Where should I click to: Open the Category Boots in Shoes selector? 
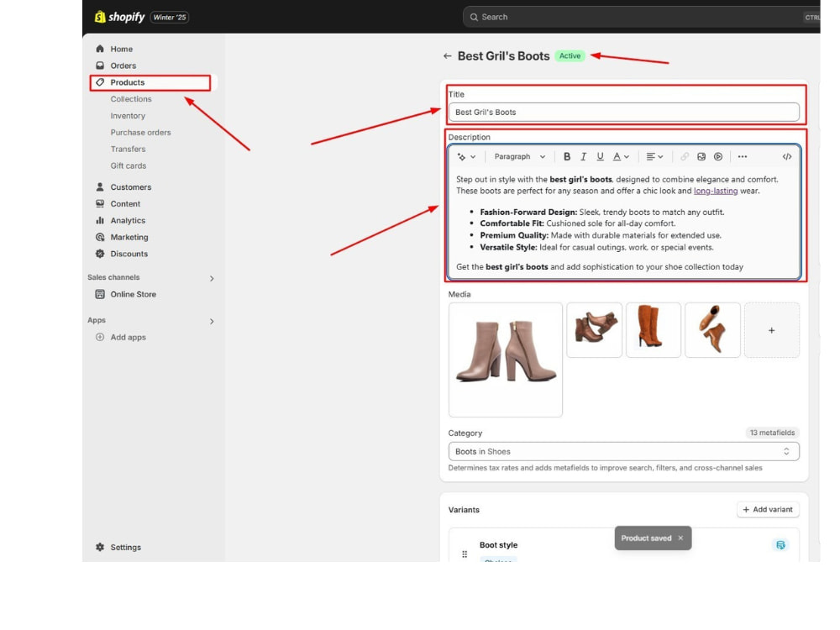click(x=623, y=452)
